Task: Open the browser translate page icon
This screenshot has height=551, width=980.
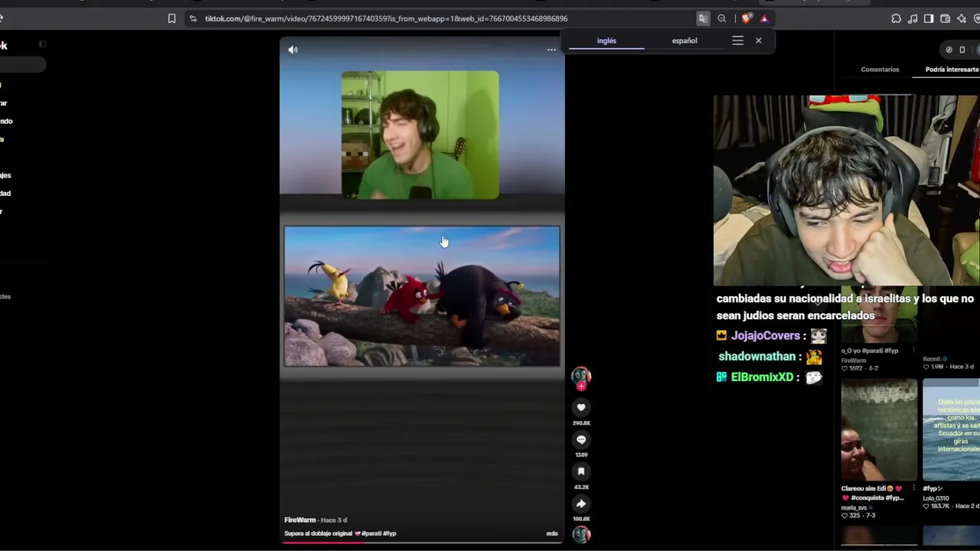Action: [703, 18]
